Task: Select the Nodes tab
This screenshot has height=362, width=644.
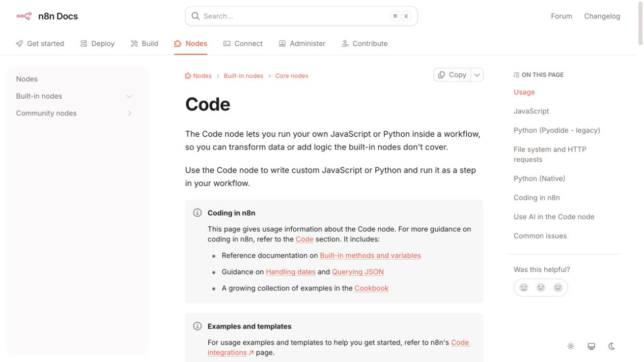Action: [191, 44]
